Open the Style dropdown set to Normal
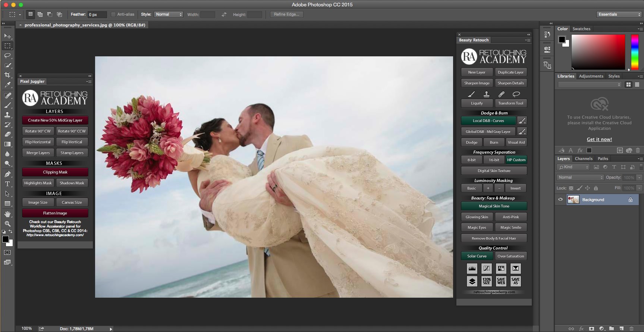The height and width of the screenshot is (332, 644). point(168,15)
